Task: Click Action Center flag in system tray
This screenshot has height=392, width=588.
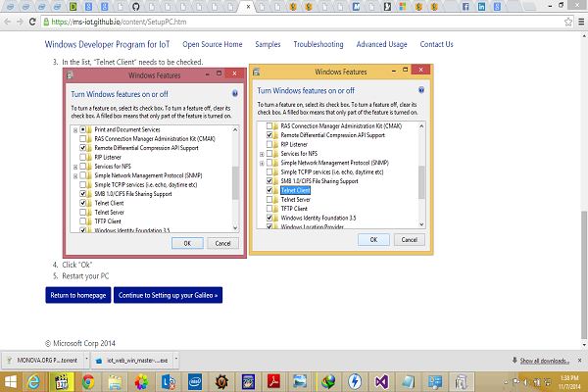Action: [516, 382]
